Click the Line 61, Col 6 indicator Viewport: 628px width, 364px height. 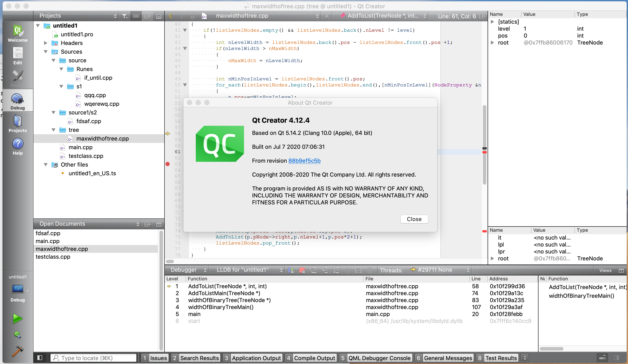[457, 17]
